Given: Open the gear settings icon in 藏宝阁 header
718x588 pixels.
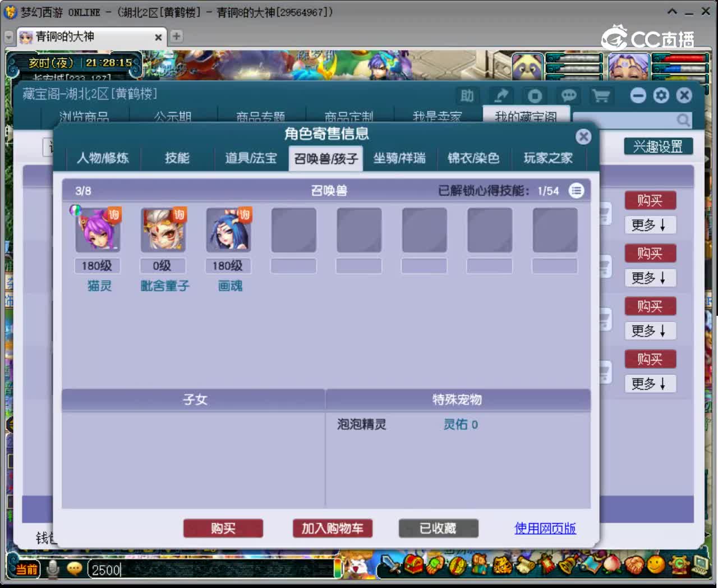Looking at the screenshot, I should 661,95.
